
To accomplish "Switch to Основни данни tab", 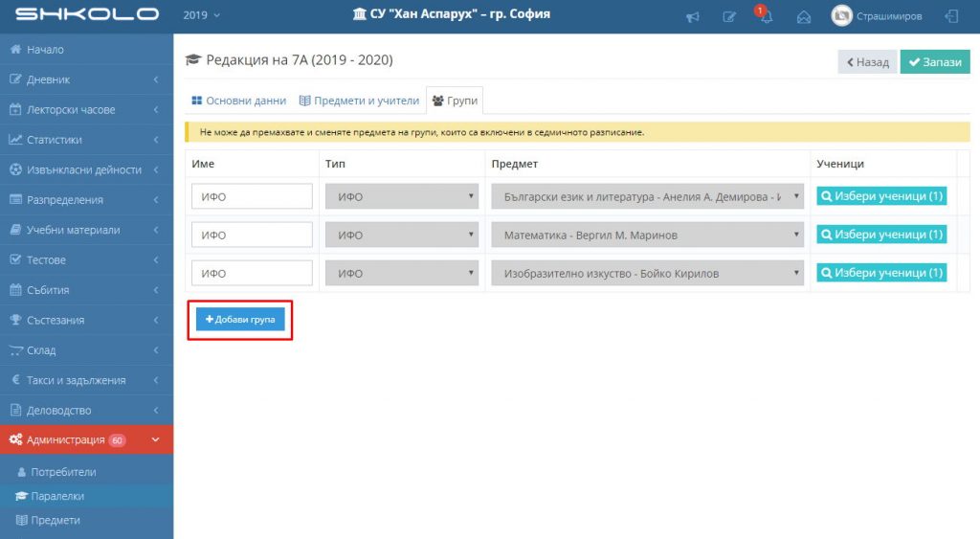I will (238, 101).
